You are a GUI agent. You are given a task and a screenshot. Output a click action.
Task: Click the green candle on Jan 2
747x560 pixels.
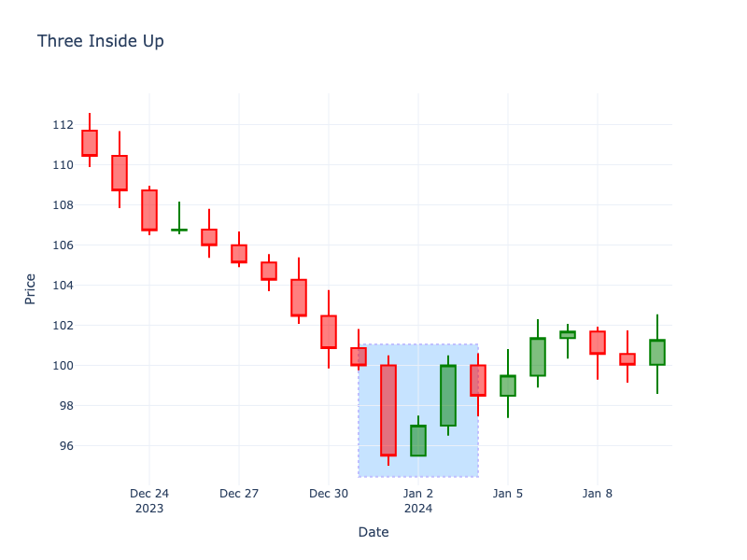coord(418,441)
